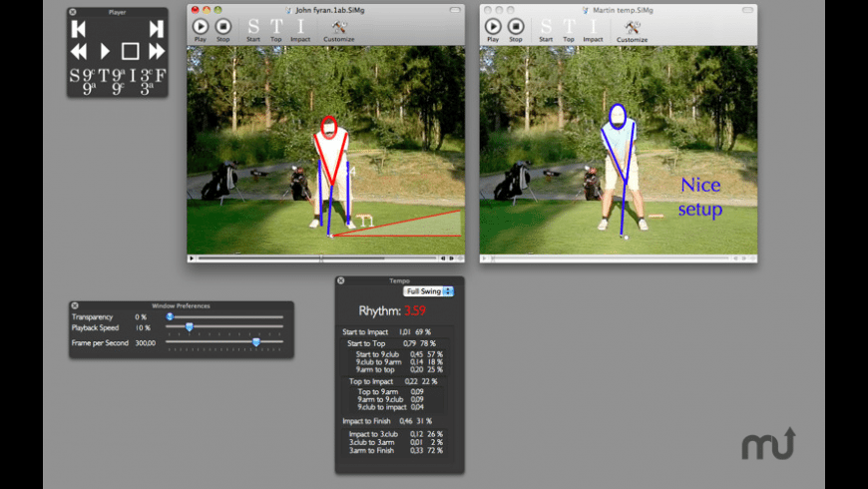Click the '3arm to Finish' row in Tempo
The width and height of the screenshot is (868, 489).
click(x=395, y=451)
